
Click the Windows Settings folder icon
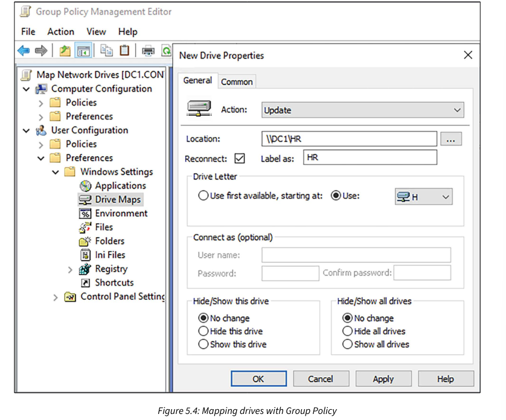69,171
